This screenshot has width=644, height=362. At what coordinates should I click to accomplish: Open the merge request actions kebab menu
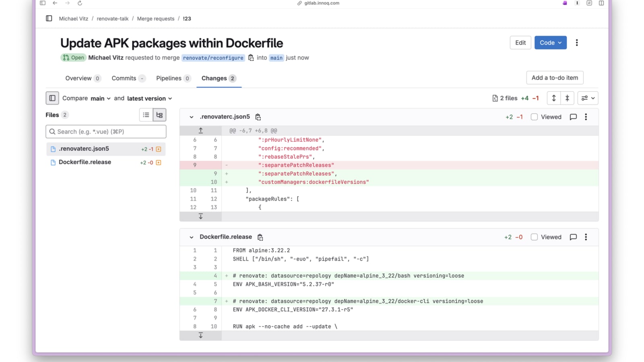[x=577, y=43]
